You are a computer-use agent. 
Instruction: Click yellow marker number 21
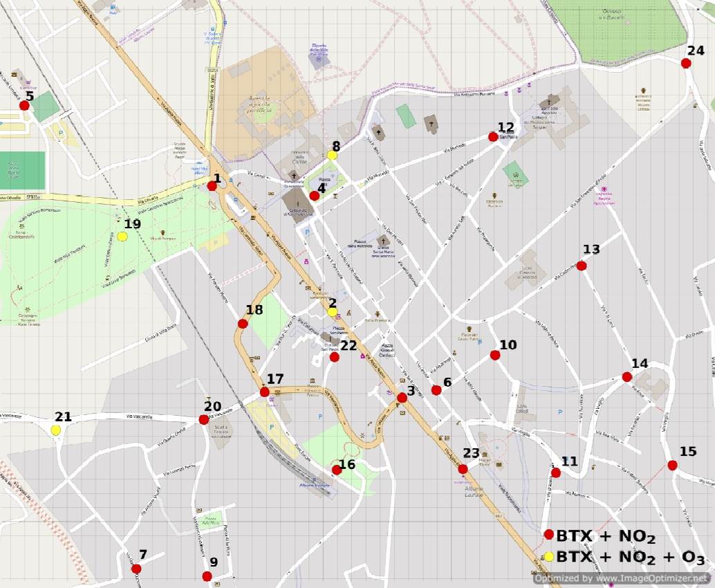[x=56, y=430]
